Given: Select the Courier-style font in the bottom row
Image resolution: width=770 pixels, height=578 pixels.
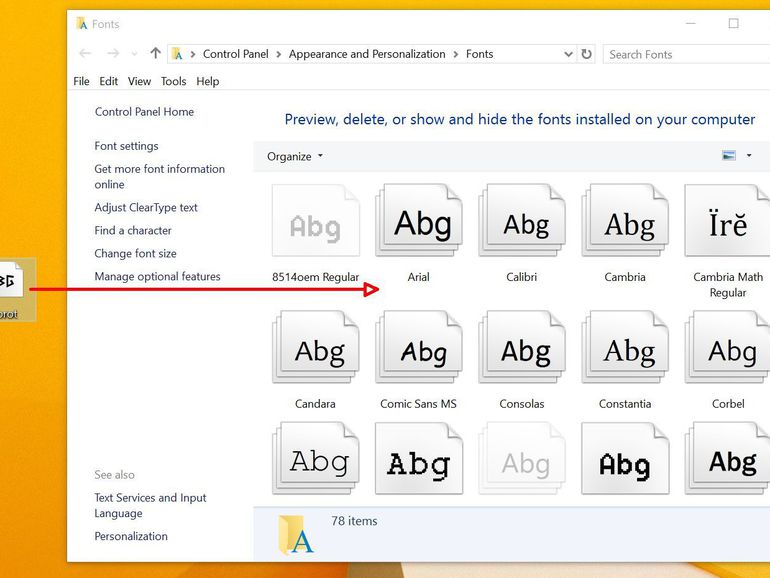Looking at the screenshot, I should 316,459.
